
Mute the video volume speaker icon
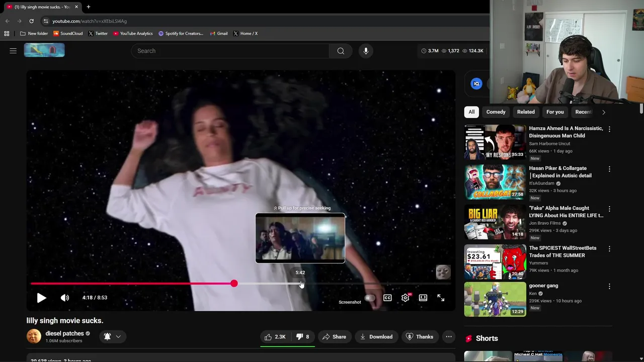[x=65, y=298]
